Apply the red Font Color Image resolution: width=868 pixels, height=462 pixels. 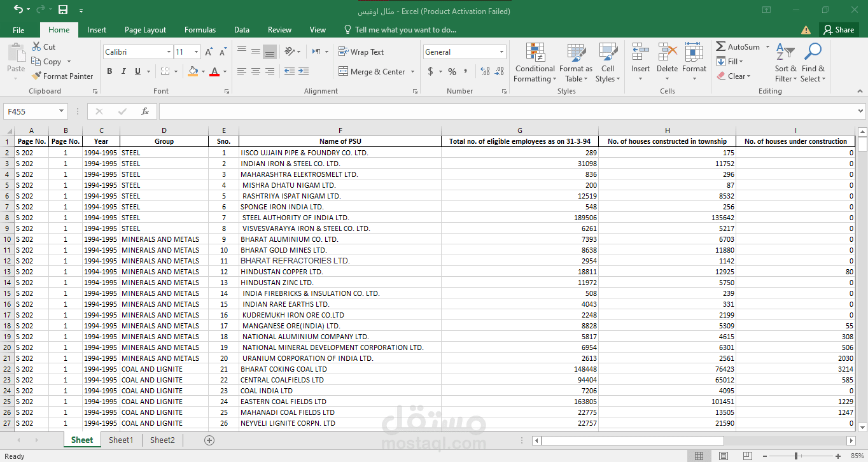[x=214, y=71]
